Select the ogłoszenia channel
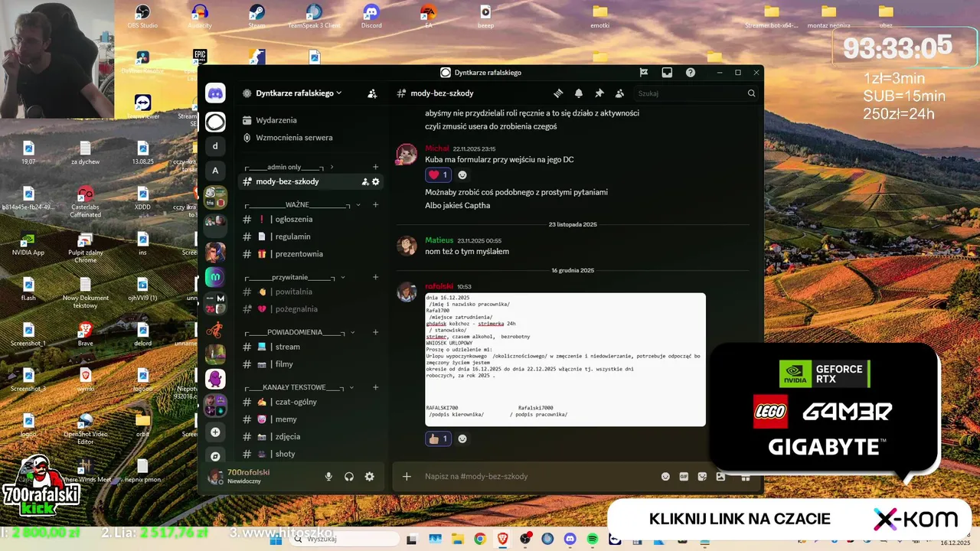The height and width of the screenshot is (551, 980). tap(311, 219)
